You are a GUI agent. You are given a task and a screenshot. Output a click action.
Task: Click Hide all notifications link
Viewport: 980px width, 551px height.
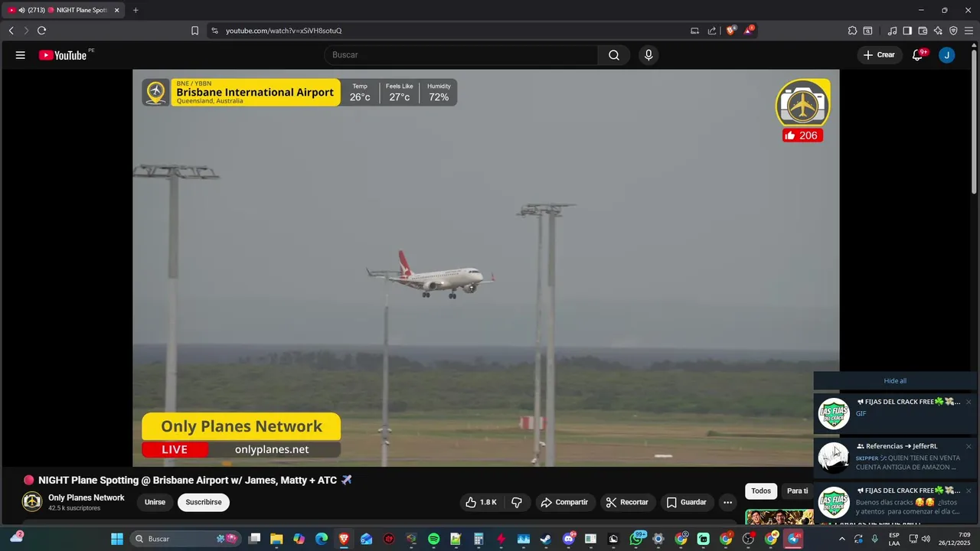(x=895, y=380)
